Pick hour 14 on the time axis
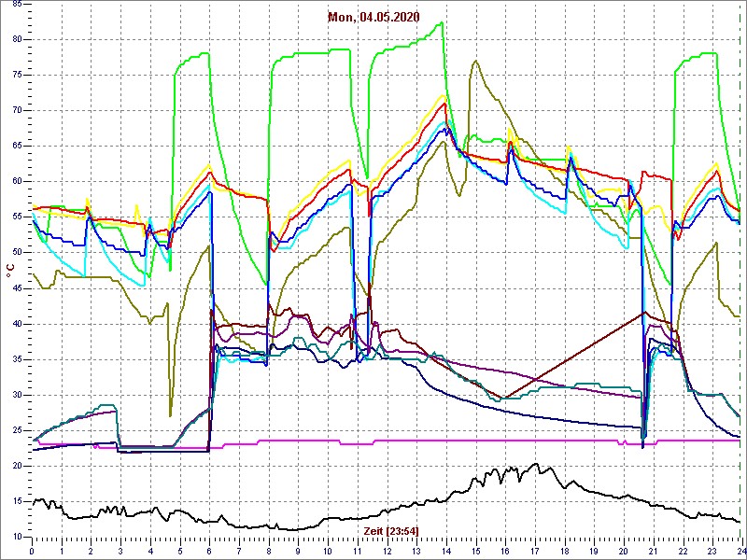The width and height of the screenshot is (747, 560). (x=445, y=552)
